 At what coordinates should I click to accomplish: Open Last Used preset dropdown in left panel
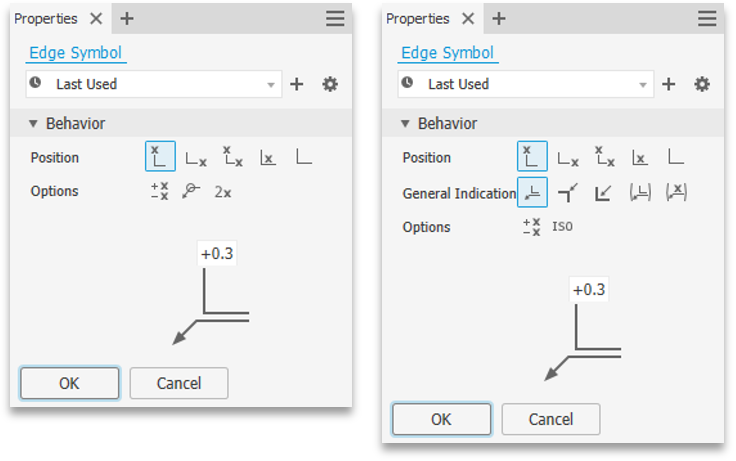pyautogui.click(x=154, y=84)
